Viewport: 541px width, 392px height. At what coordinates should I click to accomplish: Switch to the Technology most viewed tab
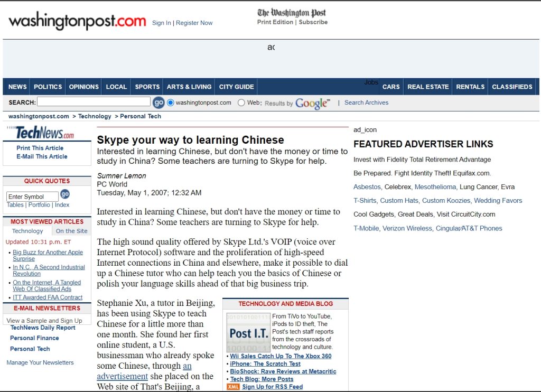pyautogui.click(x=27, y=231)
